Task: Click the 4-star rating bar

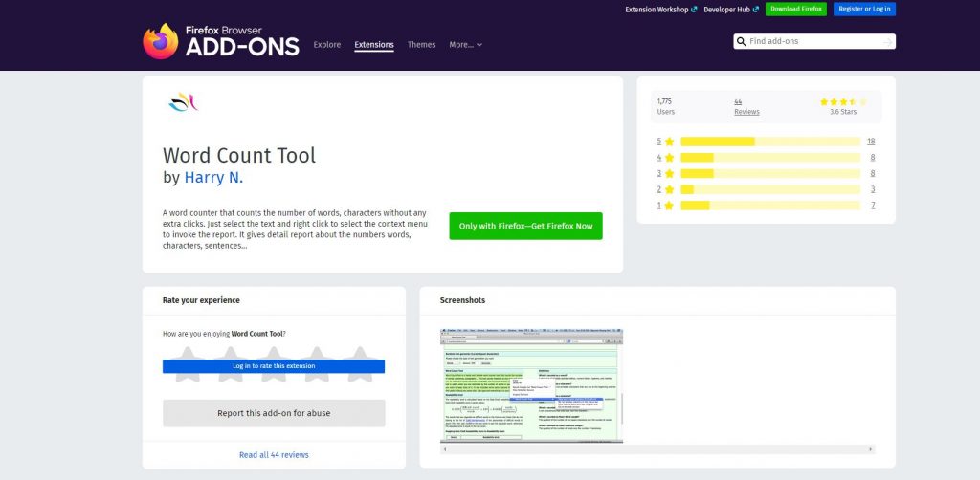Action: [770, 158]
